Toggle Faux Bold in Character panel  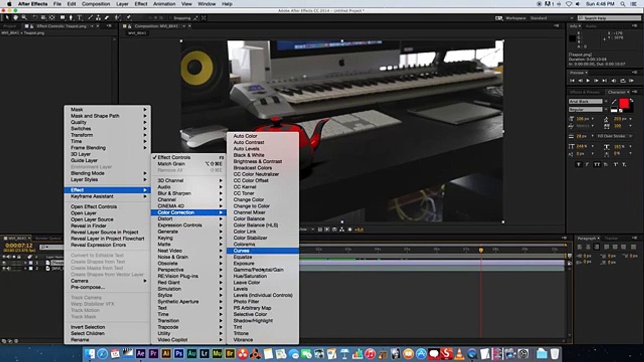click(579, 164)
